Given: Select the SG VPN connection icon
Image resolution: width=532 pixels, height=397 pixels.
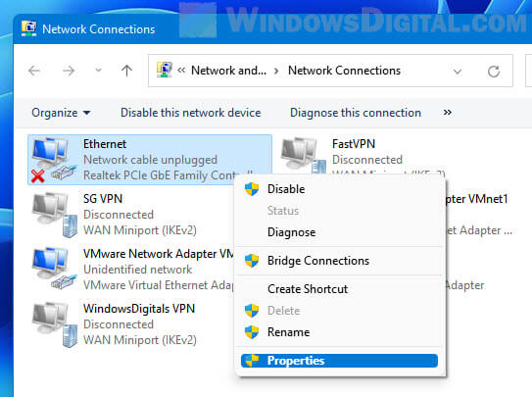Looking at the screenshot, I should click(x=54, y=215).
